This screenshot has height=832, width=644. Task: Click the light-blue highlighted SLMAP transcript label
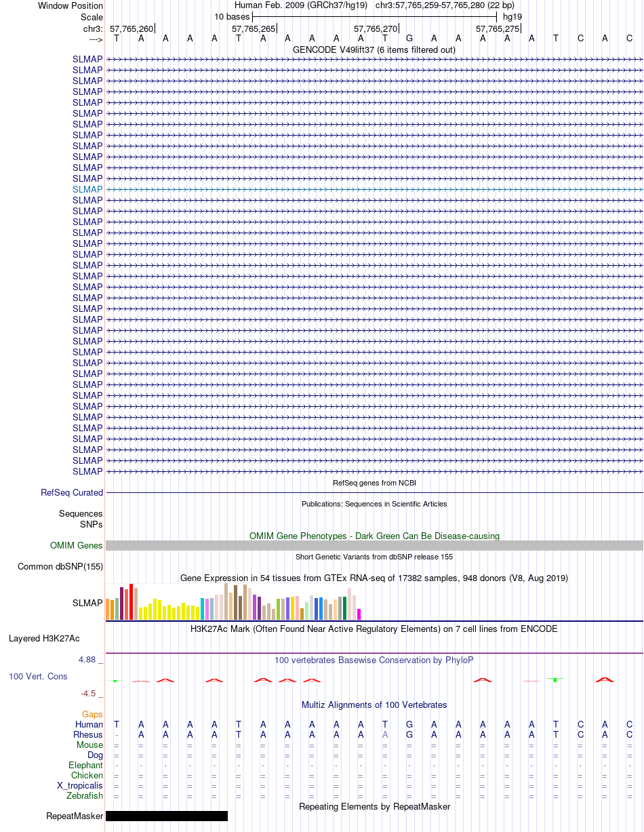pos(87,189)
